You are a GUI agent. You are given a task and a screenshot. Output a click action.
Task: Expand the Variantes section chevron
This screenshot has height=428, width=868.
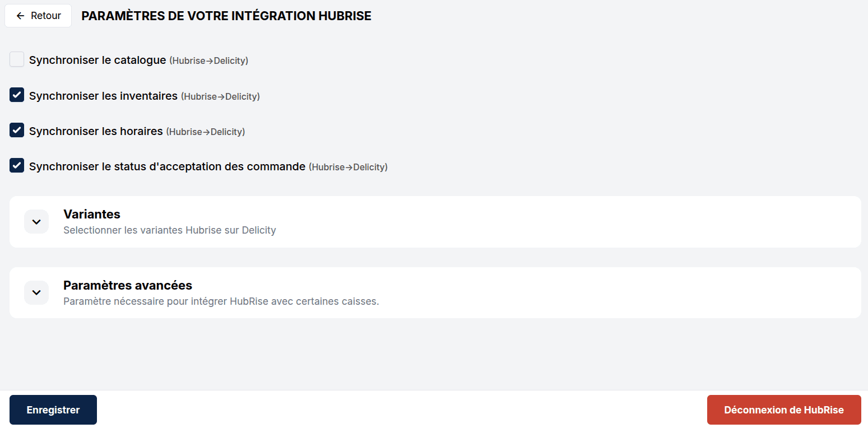point(36,222)
